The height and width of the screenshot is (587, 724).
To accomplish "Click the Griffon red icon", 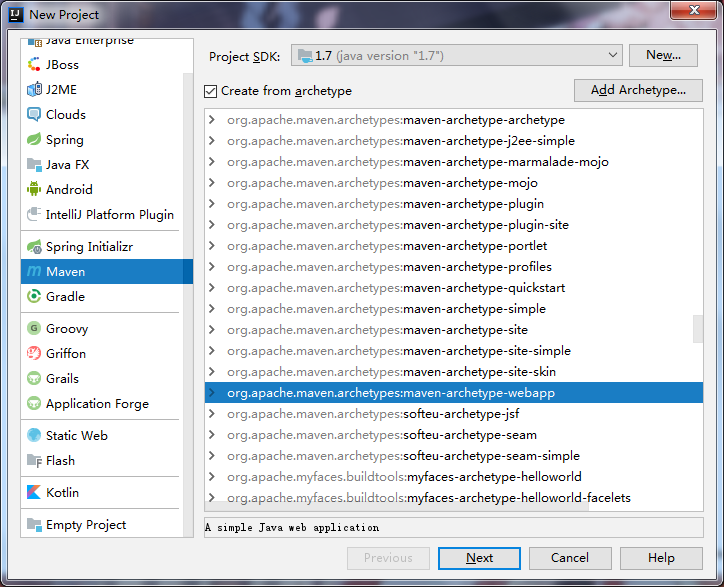I will [34, 353].
